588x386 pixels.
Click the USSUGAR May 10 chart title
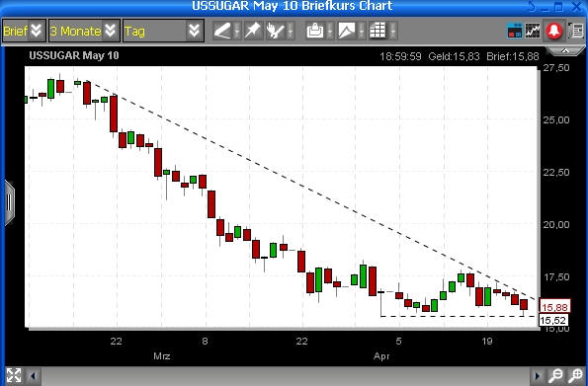click(x=74, y=55)
